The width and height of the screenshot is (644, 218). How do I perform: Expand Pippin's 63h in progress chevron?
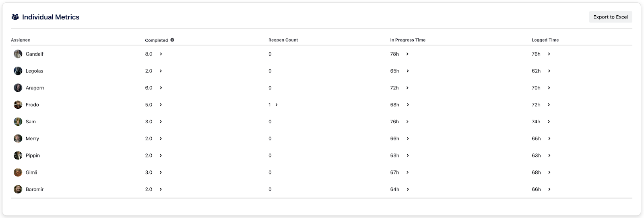407,156
